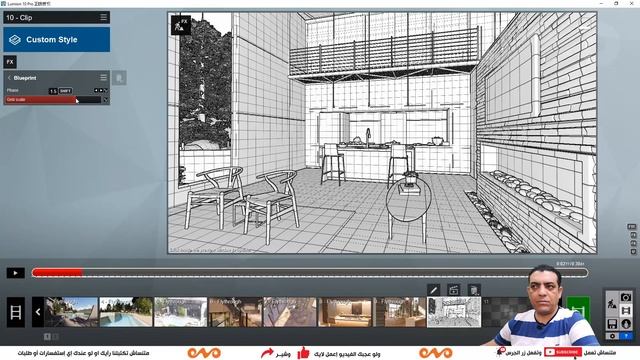Select the fifth overhead clip thumbnail
640x360 pixels.
(x=290, y=312)
